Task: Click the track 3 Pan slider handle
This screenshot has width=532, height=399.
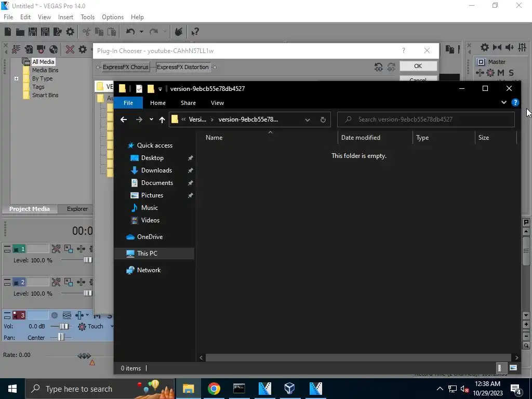Action: click(61, 338)
